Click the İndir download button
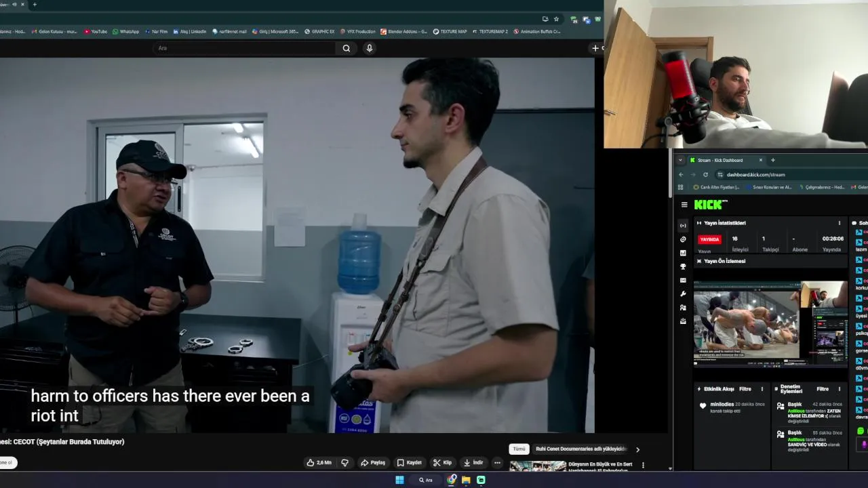 (473, 463)
